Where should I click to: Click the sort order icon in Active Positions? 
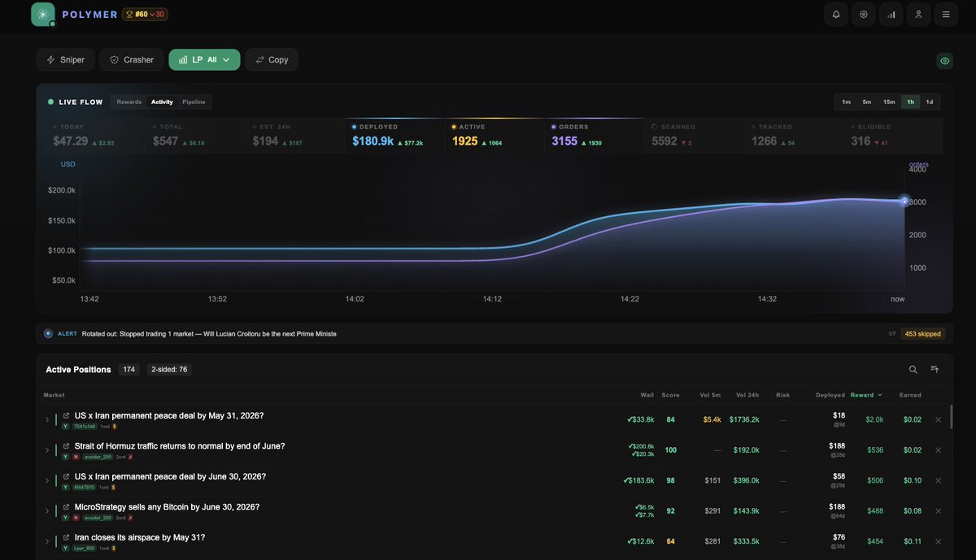[x=935, y=370]
